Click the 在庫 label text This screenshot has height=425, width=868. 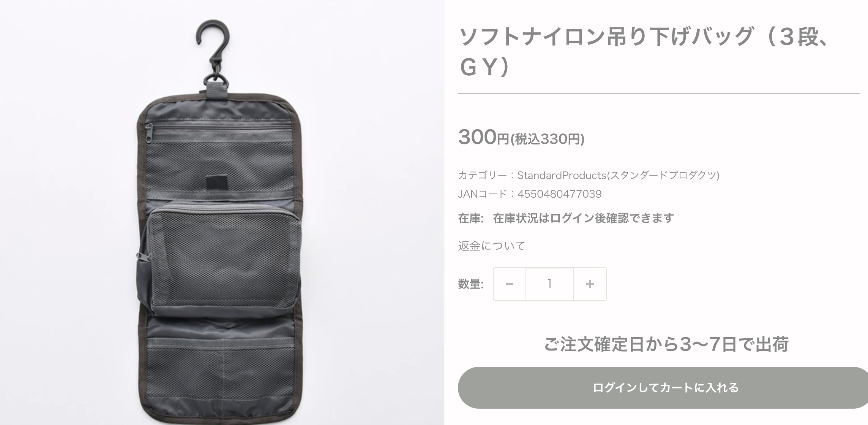click(x=471, y=218)
